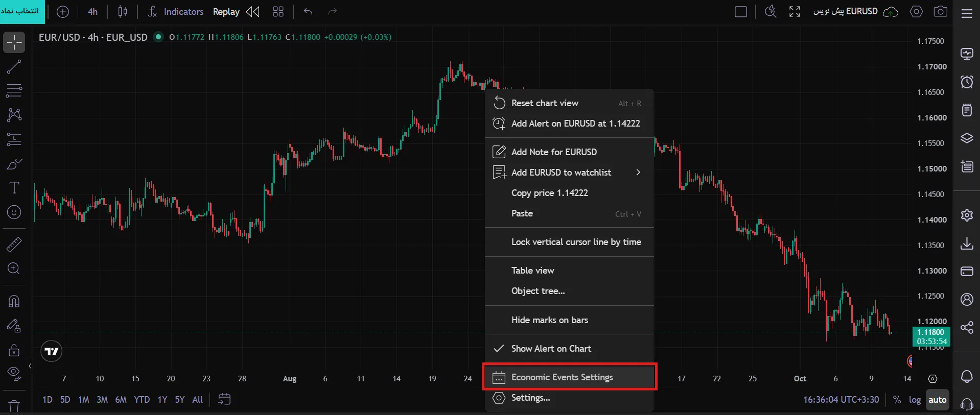Open the candle chart style selector

[x=123, y=12]
